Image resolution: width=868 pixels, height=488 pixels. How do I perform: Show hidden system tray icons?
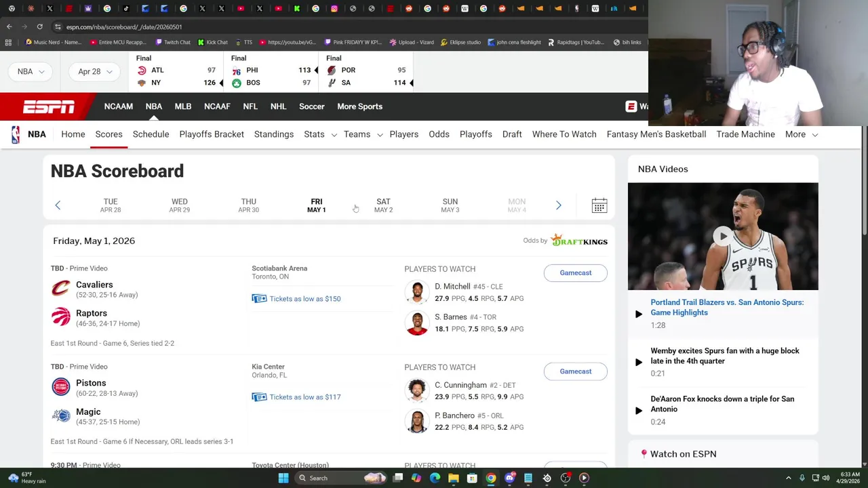coord(788,478)
